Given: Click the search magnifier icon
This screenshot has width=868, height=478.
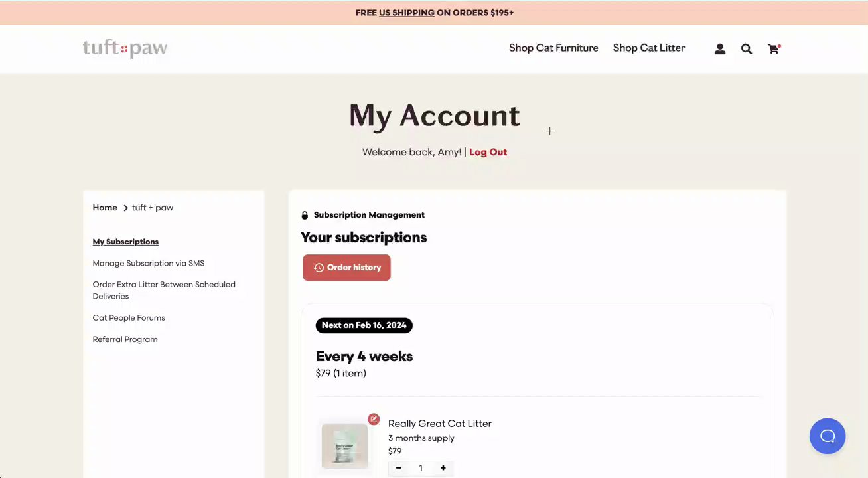Looking at the screenshot, I should point(747,49).
